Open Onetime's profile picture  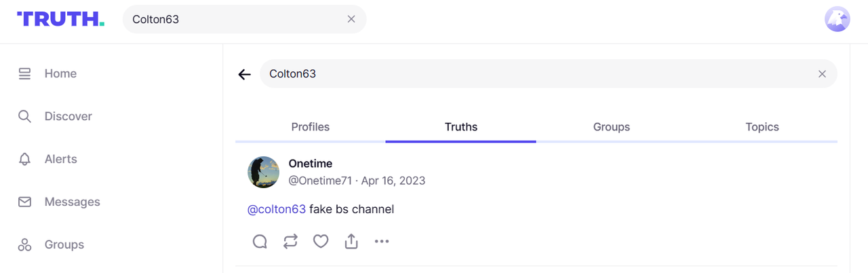[x=263, y=172]
